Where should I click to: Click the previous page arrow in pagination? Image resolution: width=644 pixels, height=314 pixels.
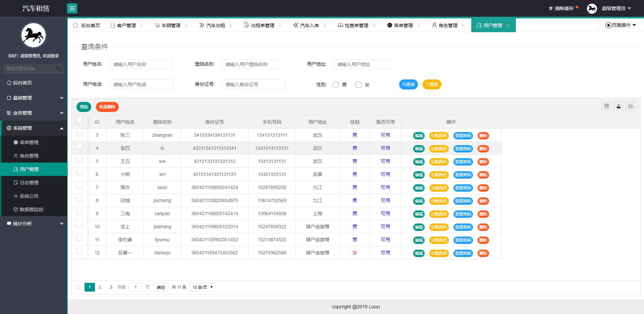pyautogui.click(x=78, y=287)
